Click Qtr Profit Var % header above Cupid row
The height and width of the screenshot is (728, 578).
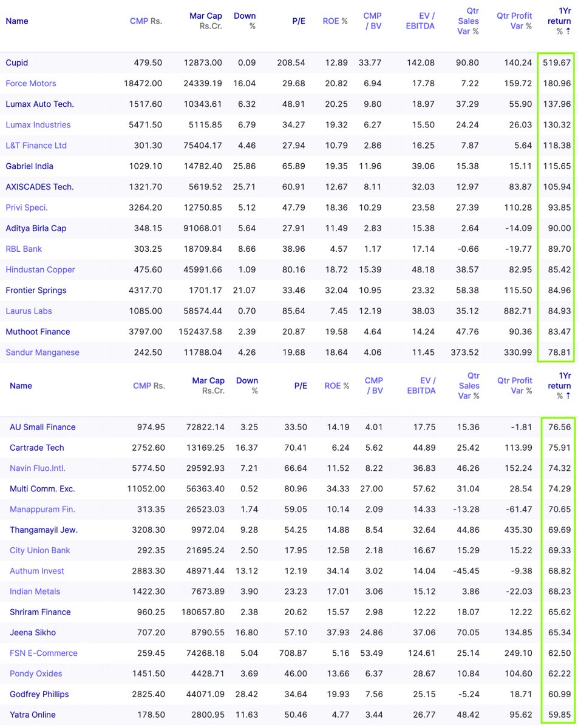pyautogui.click(x=514, y=21)
